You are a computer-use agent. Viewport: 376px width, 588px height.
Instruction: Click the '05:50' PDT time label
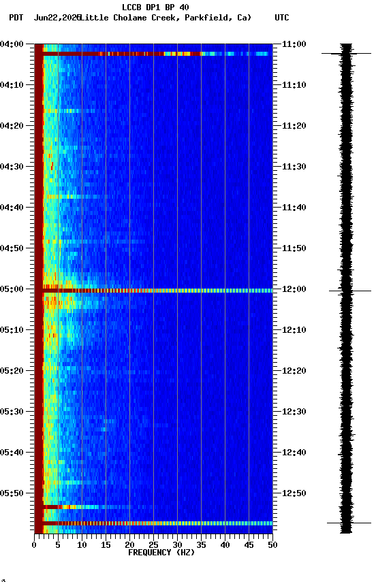(x=12, y=493)
